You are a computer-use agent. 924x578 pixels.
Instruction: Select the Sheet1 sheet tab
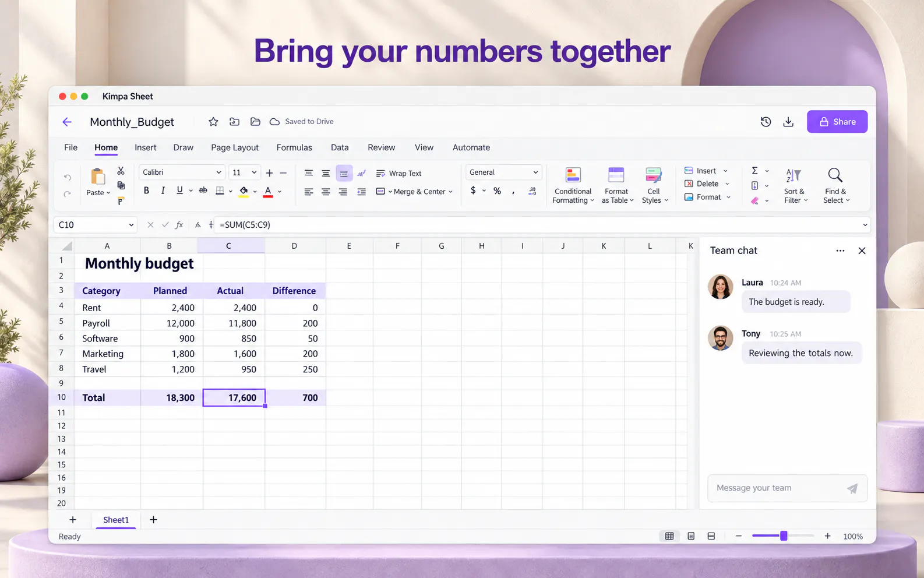116,520
